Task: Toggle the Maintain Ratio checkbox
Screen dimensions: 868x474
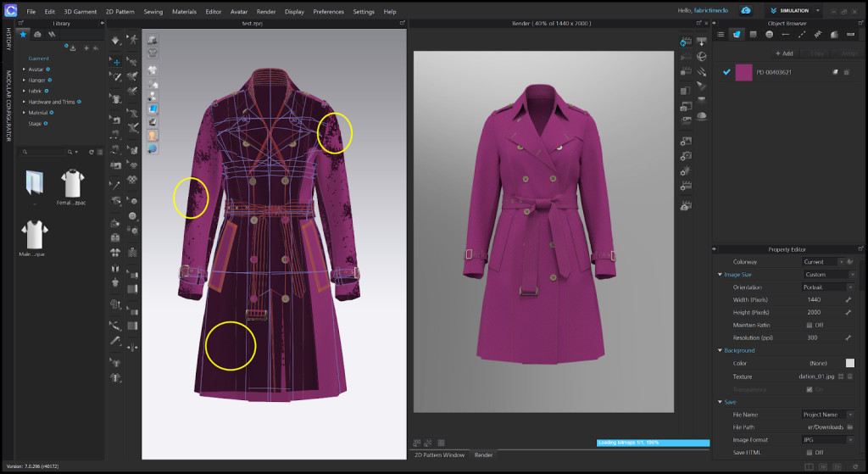Action: [x=810, y=325]
